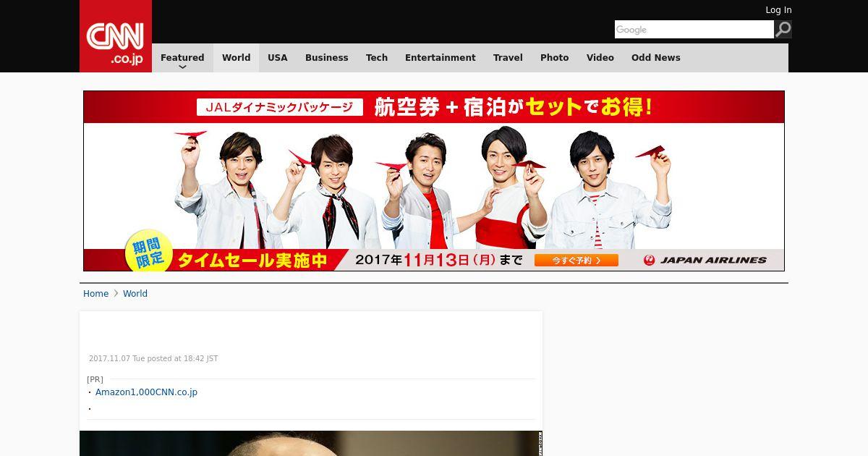The image size is (868, 456).
Task: Click the [PR] label text
Action: (95, 379)
